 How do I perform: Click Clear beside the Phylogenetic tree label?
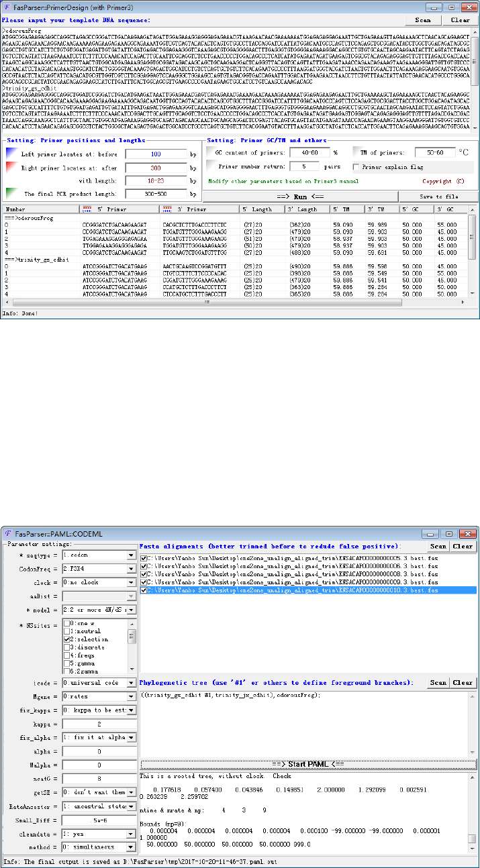tap(463, 682)
